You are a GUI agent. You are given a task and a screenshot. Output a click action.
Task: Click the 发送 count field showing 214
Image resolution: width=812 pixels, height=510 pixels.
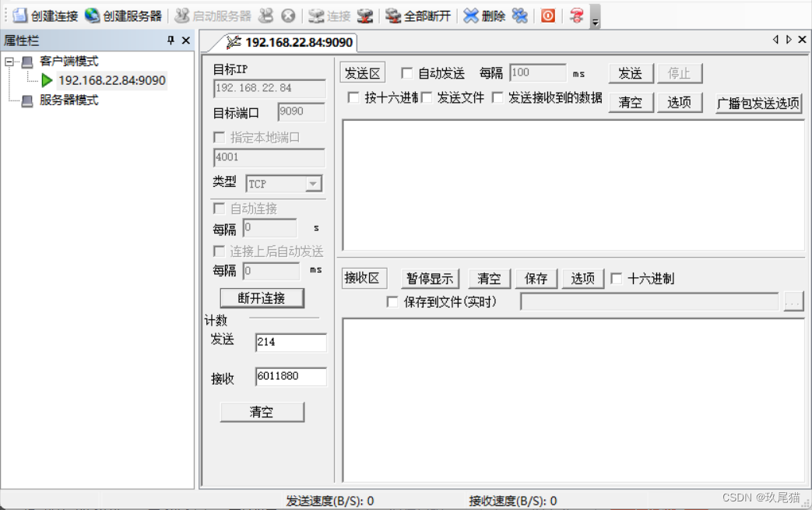pos(291,343)
